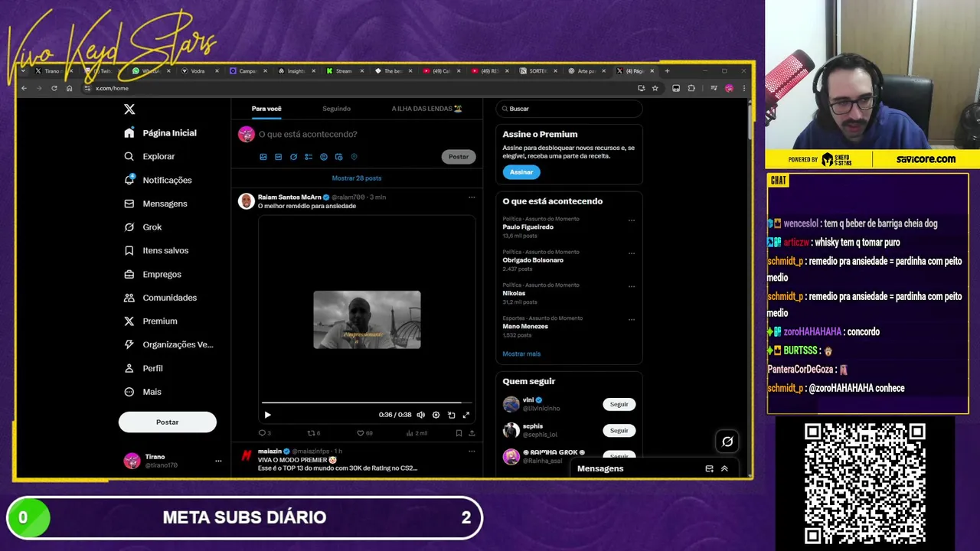The image size is (980, 551).
Task: Click the Assinar Premium button
Action: click(521, 172)
